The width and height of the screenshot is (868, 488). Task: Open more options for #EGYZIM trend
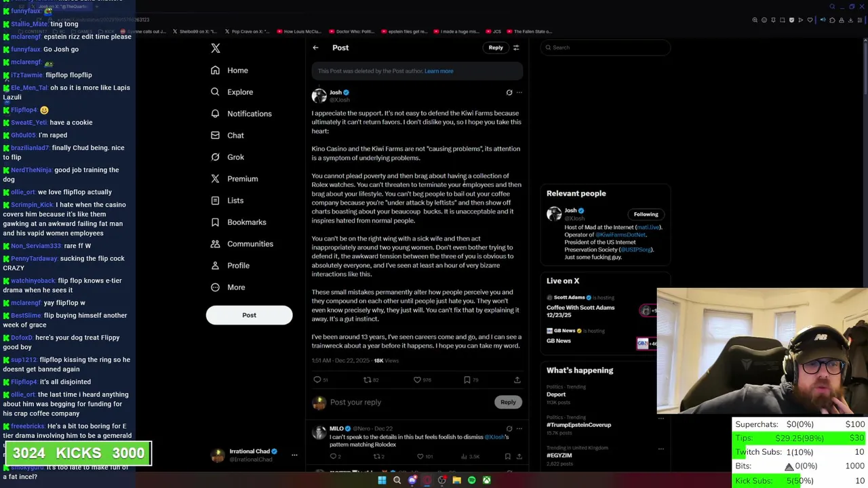click(x=660, y=449)
